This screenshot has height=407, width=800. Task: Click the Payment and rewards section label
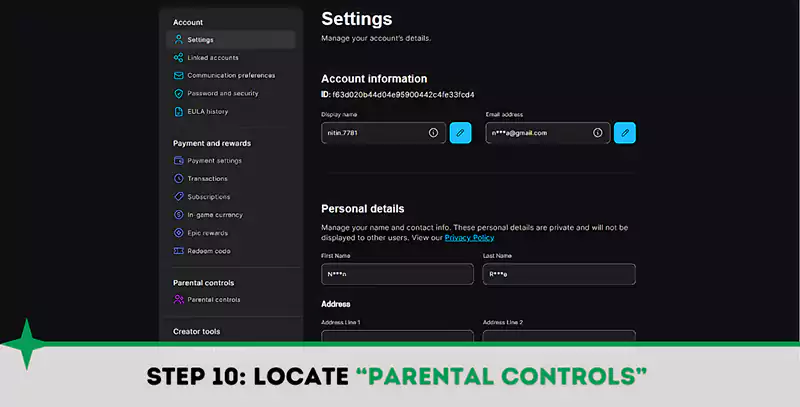212,143
